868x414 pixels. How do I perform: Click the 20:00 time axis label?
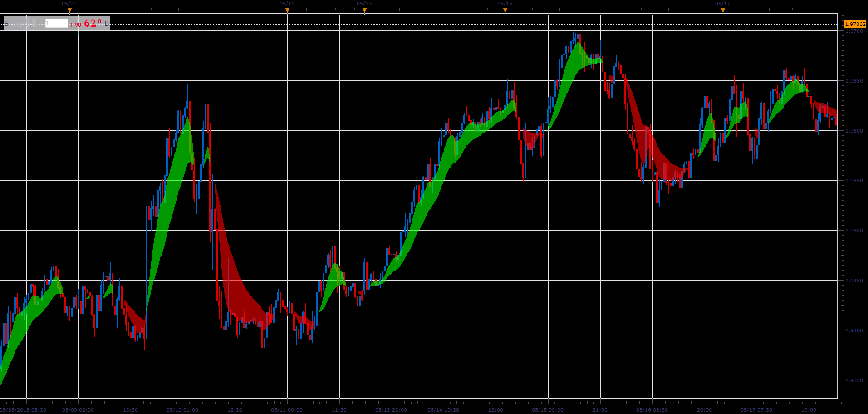704,410
